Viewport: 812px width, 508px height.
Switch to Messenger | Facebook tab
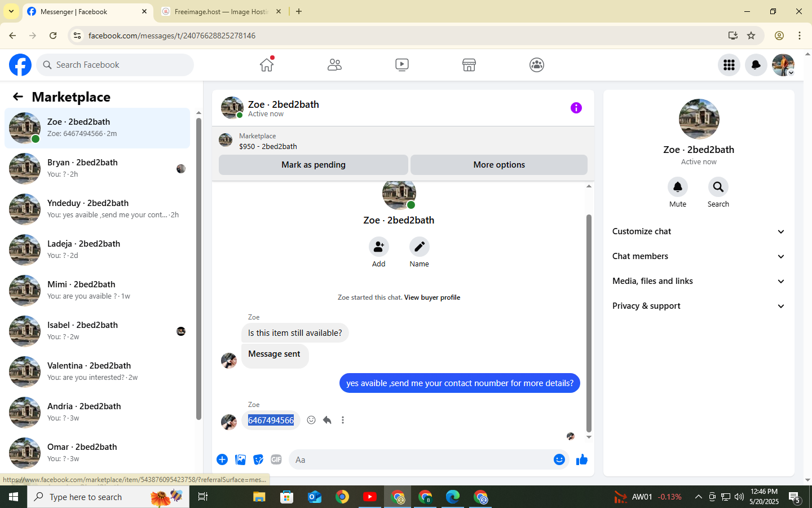(x=88, y=11)
